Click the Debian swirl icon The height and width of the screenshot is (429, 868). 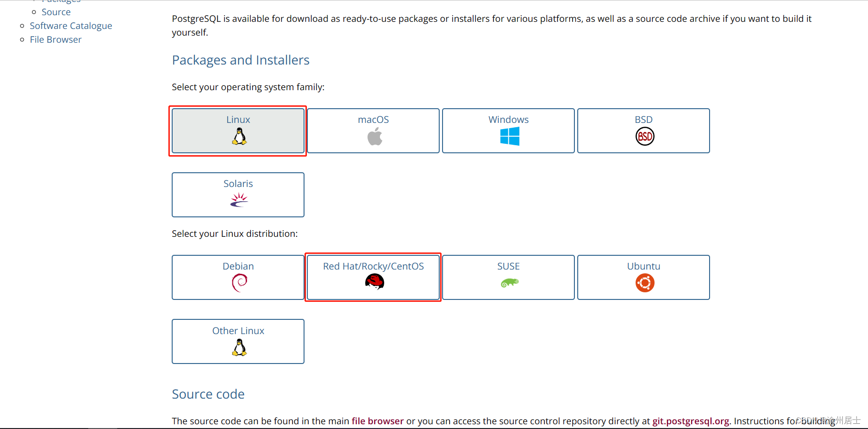[240, 283]
